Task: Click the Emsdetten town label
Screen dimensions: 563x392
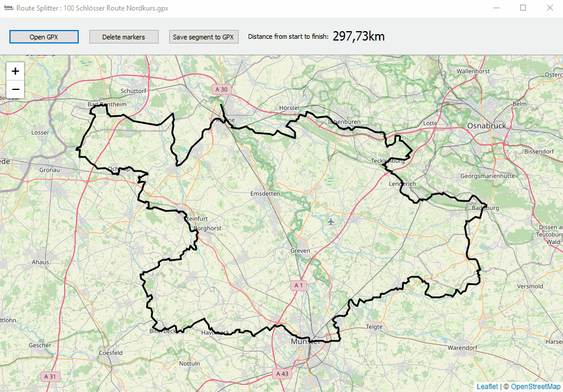Action: 265,193
